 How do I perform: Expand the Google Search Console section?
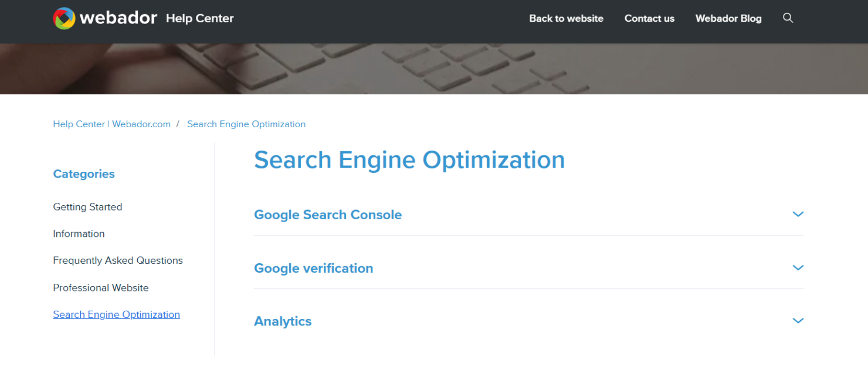click(x=798, y=214)
